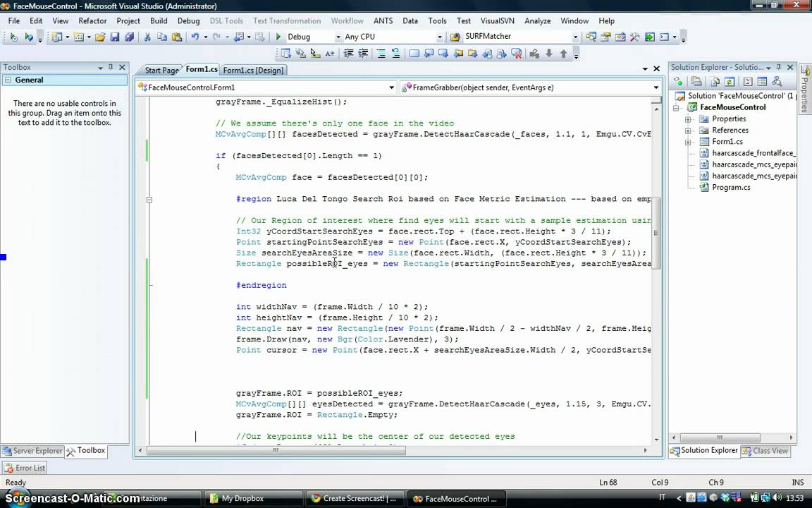This screenshot has height=508, width=812.
Task: Click the vertical scrollbar thumb in the code editor
Action: (656, 234)
